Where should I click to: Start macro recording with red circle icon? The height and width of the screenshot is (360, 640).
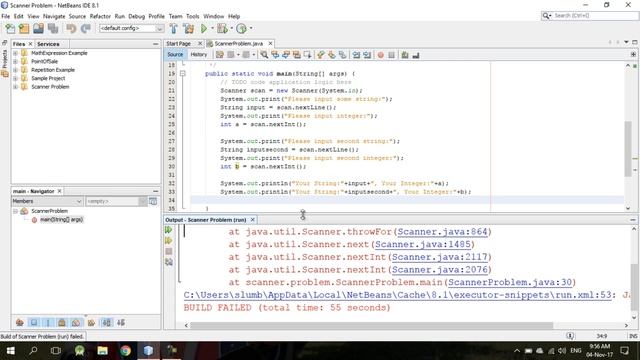pyautogui.click(x=380, y=55)
